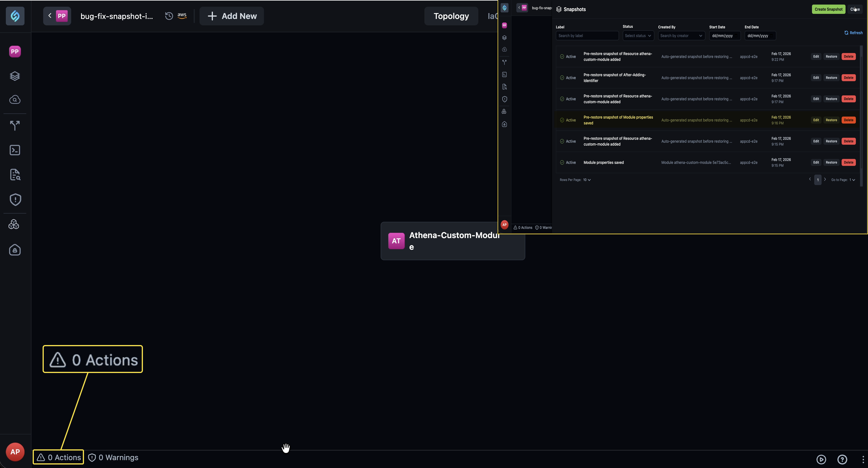Click the history clock icon beside project name
The image size is (868, 468).
tap(169, 16)
